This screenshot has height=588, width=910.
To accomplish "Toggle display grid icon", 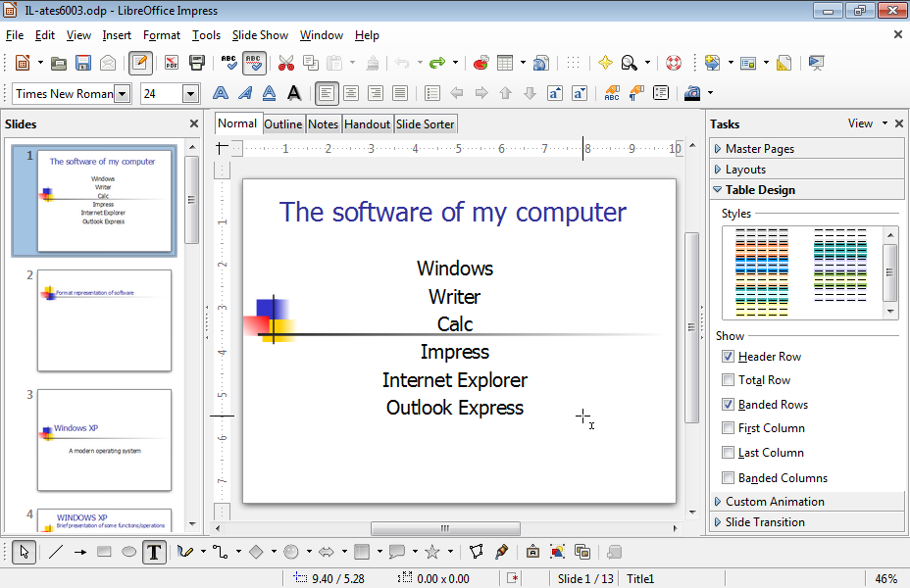I will click(x=573, y=63).
